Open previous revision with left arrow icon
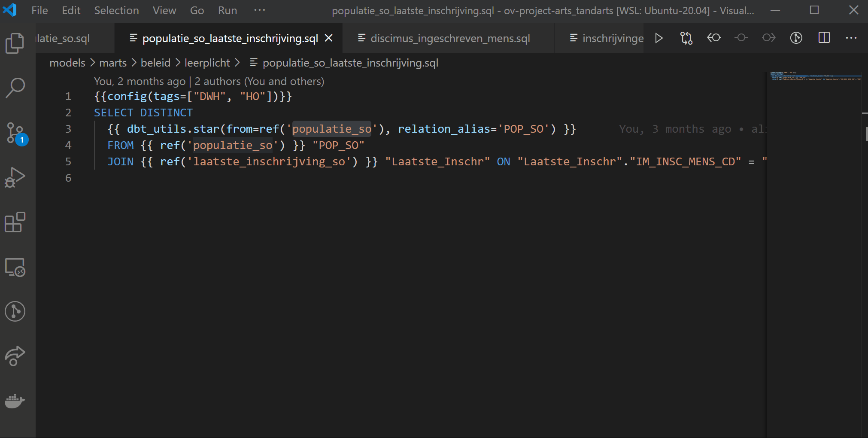 pos(714,38)
